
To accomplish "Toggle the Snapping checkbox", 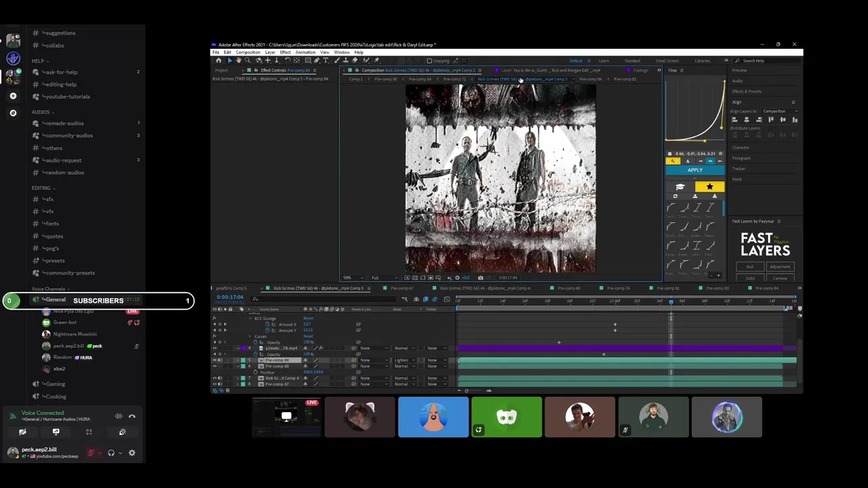I will click(429, 60).
